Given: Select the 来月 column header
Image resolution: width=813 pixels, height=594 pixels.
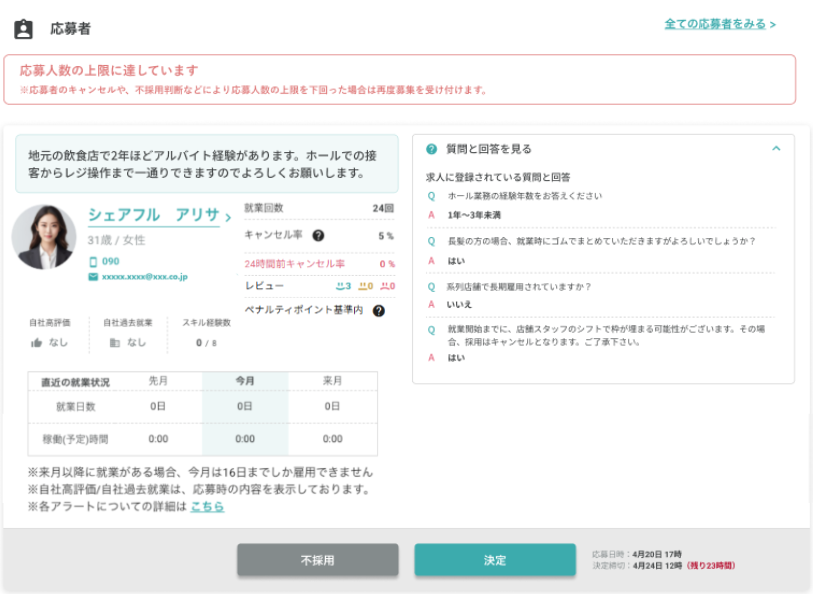Looking at the screenshot, I should click(x=332, y=381).
